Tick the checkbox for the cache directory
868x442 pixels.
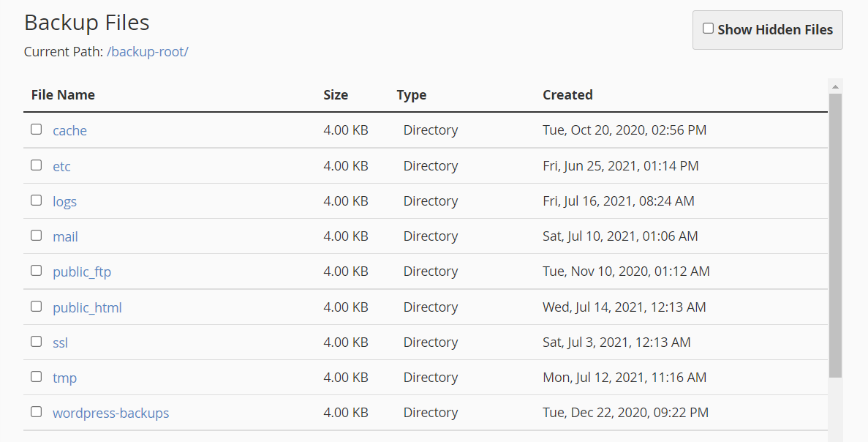coord(36,129)
